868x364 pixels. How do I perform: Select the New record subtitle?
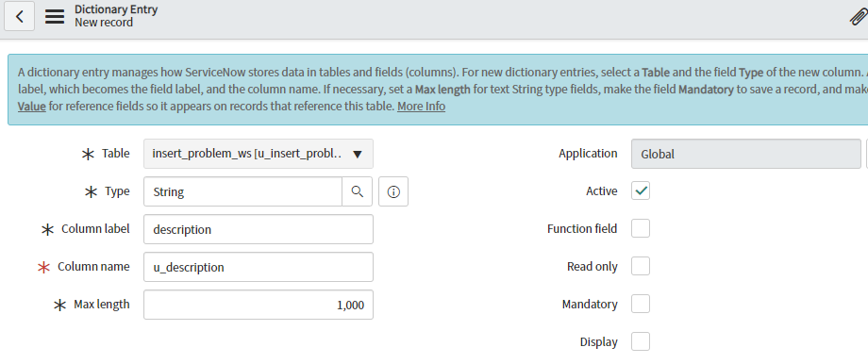tap(104, 23)
